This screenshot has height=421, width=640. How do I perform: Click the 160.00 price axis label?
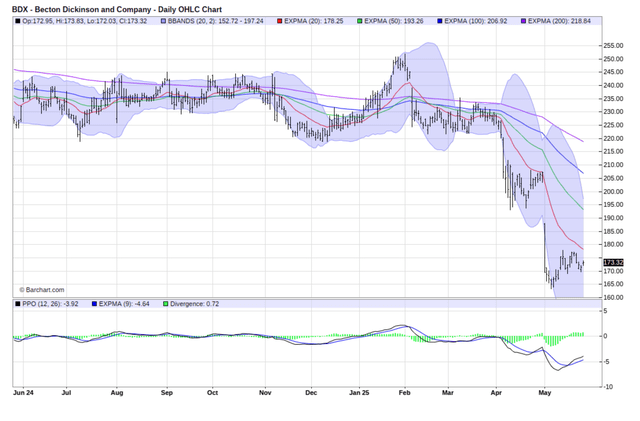click(x=613, y=297)
